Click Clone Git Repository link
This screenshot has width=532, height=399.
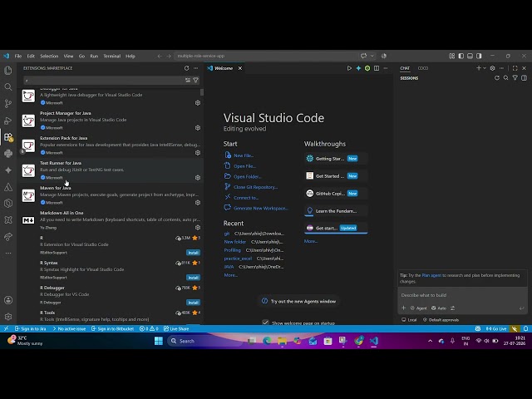point(255,187)
